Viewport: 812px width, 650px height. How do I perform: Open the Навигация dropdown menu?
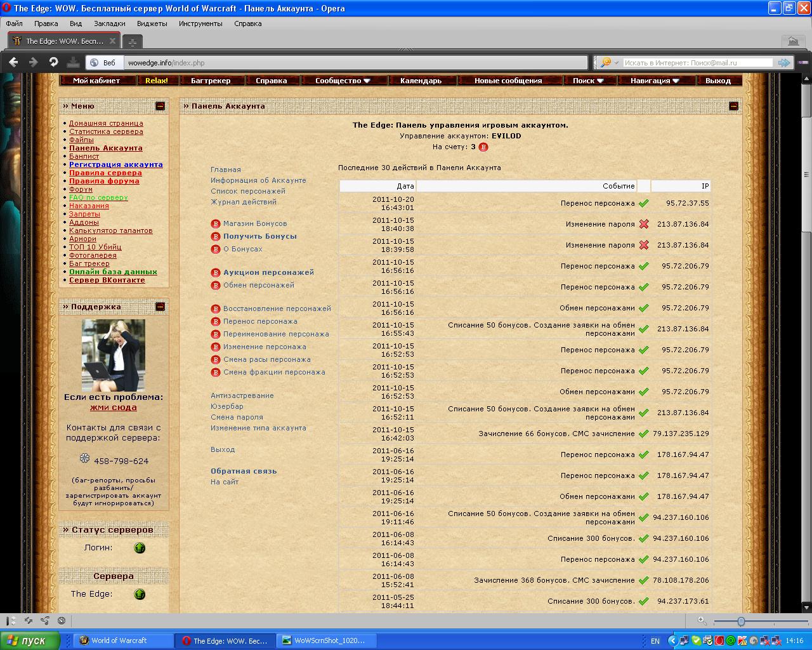click(655, 81)
